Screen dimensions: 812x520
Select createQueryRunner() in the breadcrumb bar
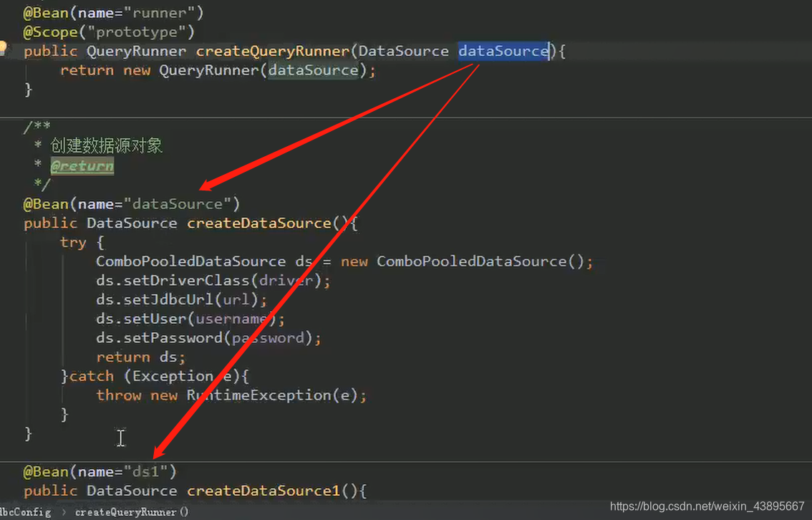coord(132,512)
